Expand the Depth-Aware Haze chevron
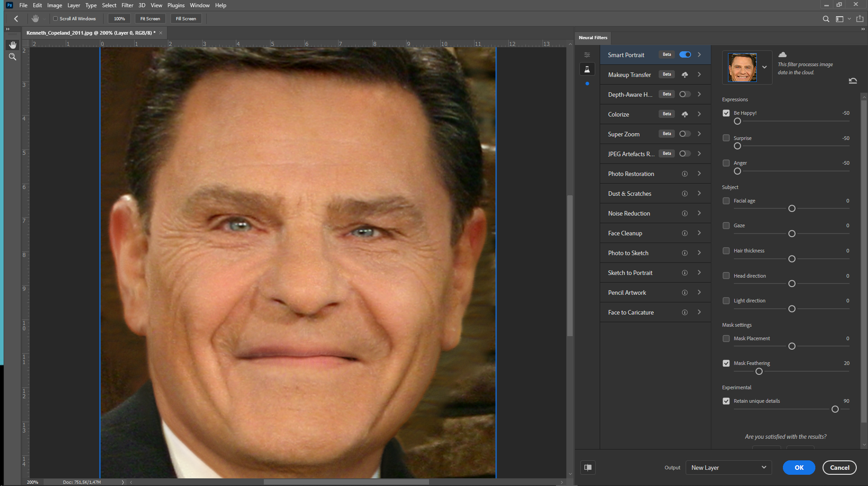Screen dimensions: 868x486 [x=699, y=94]
